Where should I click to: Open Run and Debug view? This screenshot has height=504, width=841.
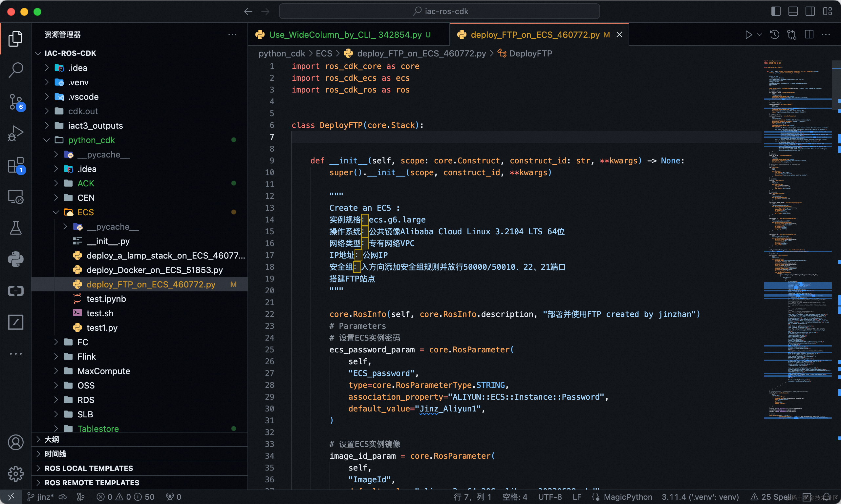16,133
